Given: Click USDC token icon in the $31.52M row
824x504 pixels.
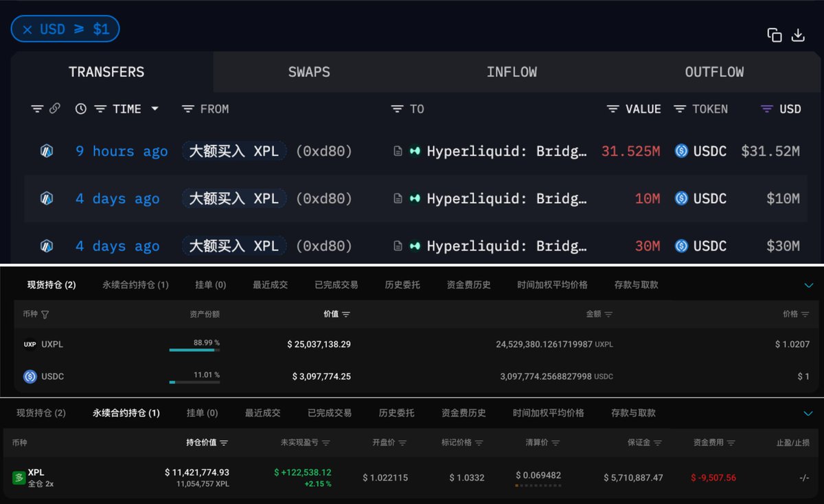Looking at the screenshot, I should [x=681, y=151].
